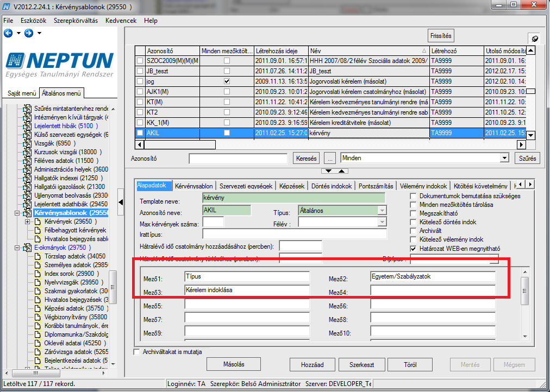This screenshot has height=392, width=550.
Task: Click the Félbehagyott kérvények page icon
Action: [x=38, y=230]
